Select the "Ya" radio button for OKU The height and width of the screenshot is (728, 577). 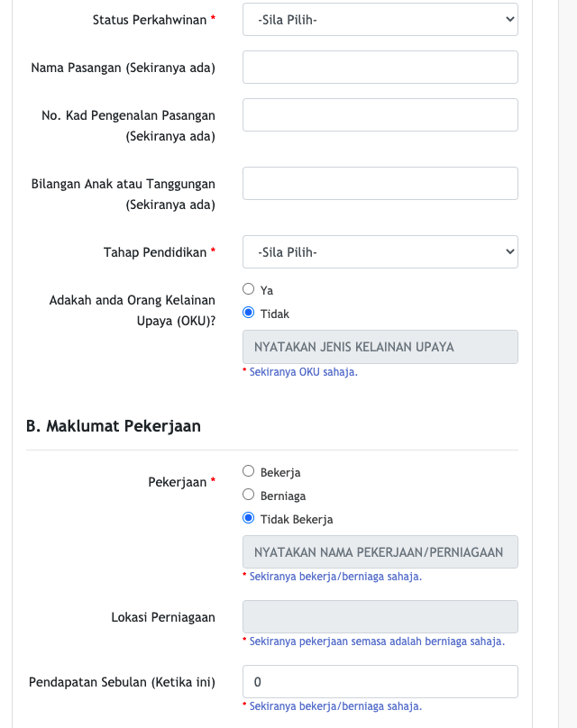click(x=249, y=290)
